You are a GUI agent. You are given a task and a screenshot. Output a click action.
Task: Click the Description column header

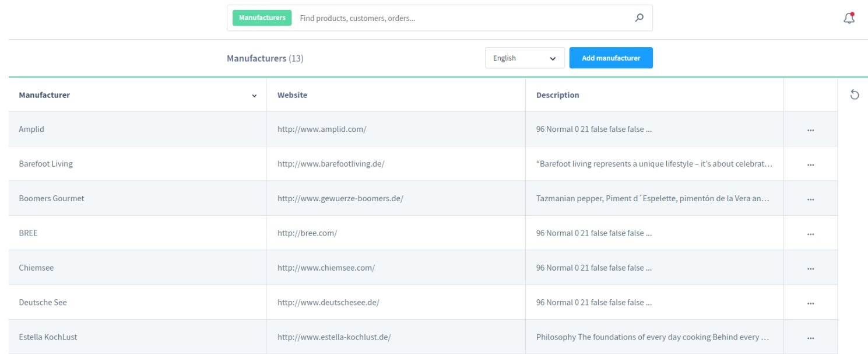557,95
